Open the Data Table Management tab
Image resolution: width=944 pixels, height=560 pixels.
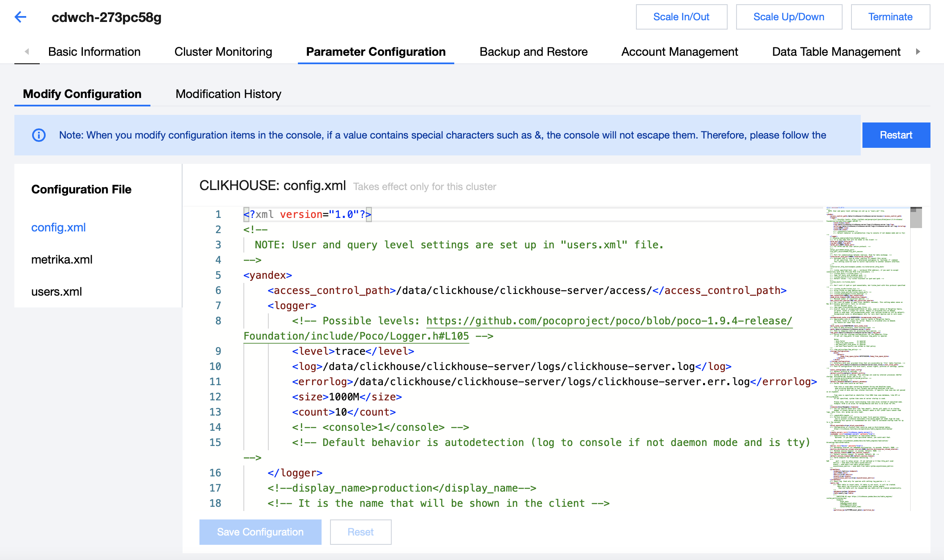tap(836, 52)
